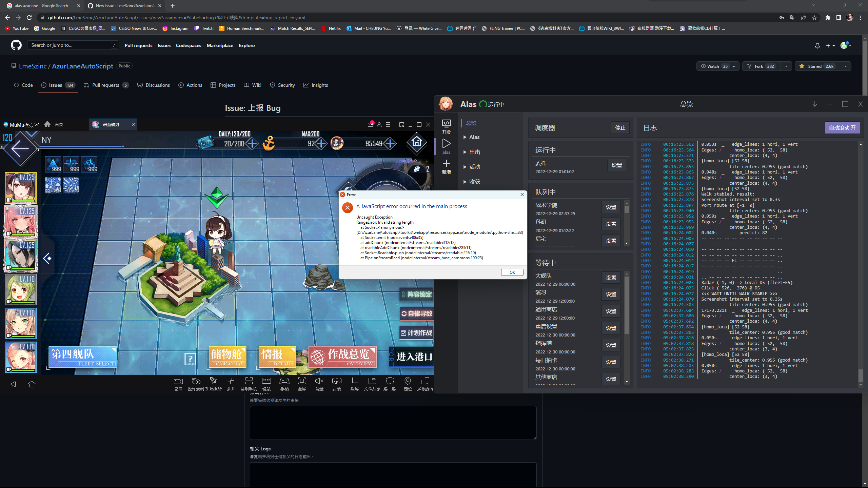Open the Pull requests repository tab
868x488 pixels.
(x=105, y=85)
